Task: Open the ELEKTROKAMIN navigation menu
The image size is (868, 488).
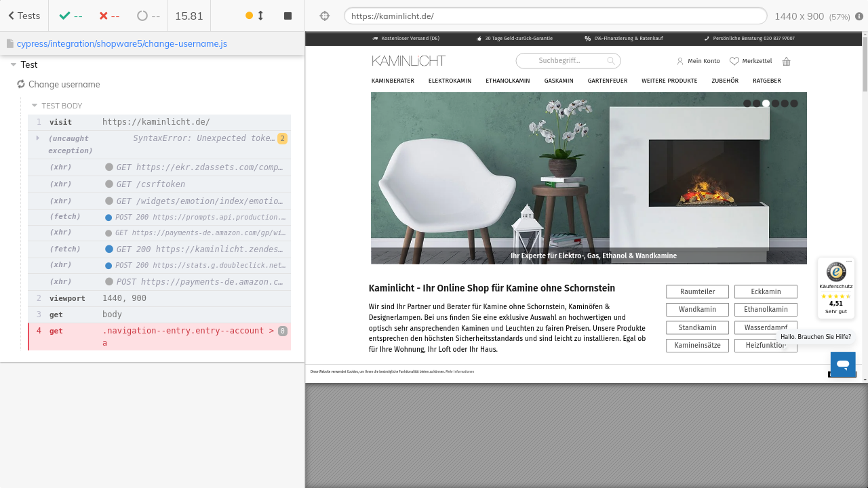Action: click(449, 81)
